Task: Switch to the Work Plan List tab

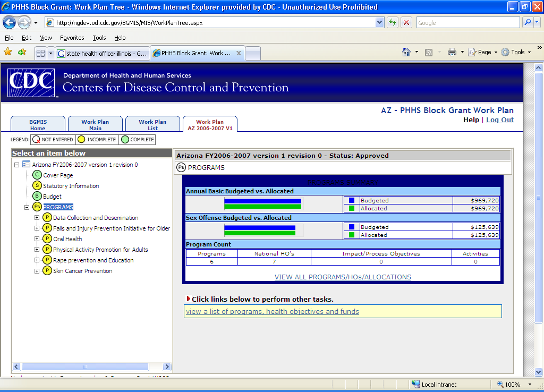Action: [152, 124]
